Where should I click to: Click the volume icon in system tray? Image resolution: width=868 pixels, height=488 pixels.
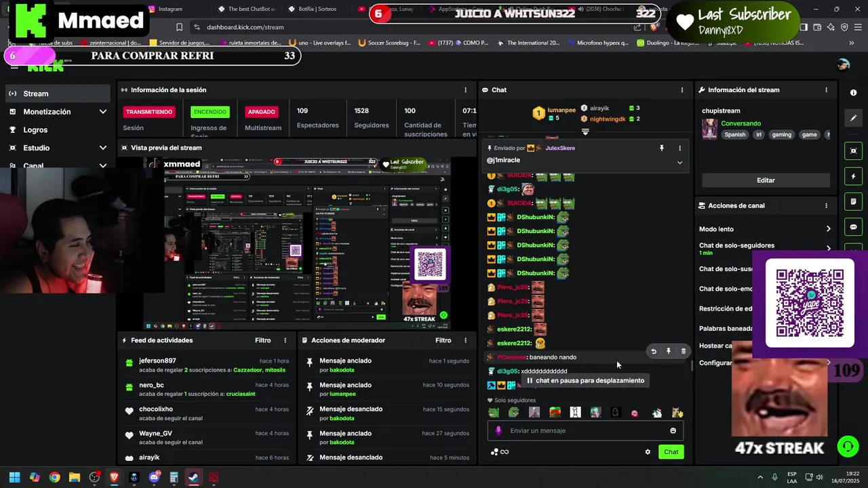point(820,477)
